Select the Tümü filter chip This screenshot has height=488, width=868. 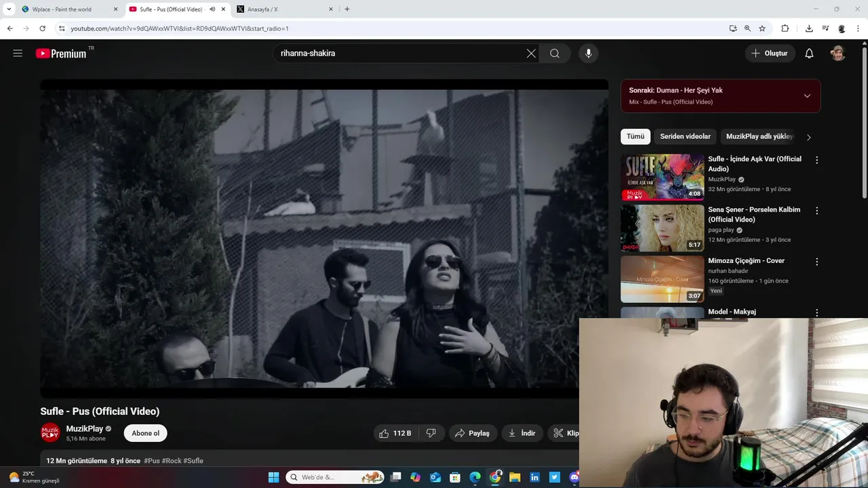tap(635, 137)
